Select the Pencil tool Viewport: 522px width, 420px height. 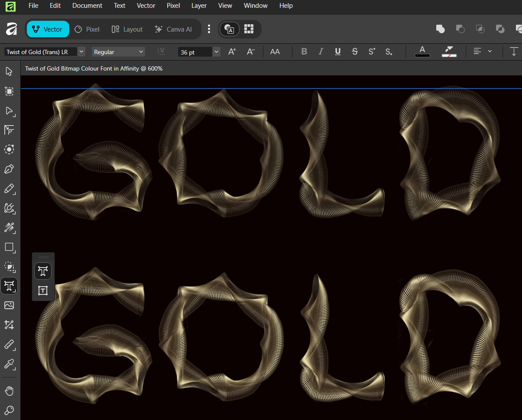(9, 188)
